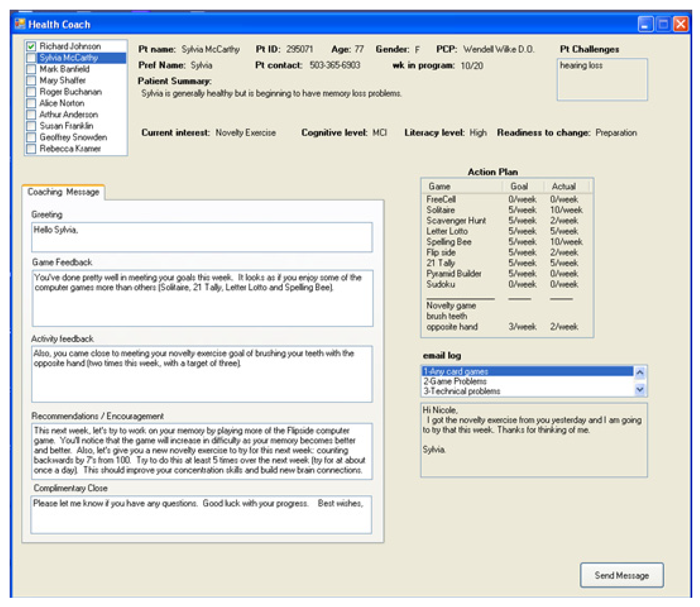Focus the Complimentary Close field

point(201,515)
